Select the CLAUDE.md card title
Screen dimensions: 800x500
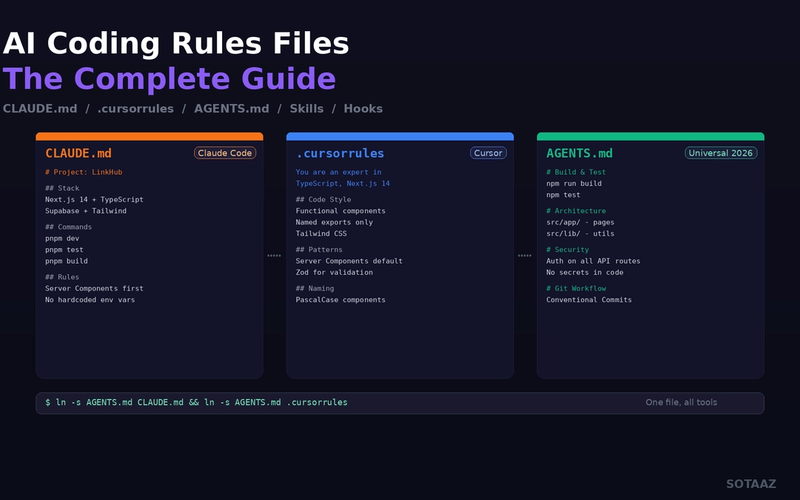[x=78, y=153]
